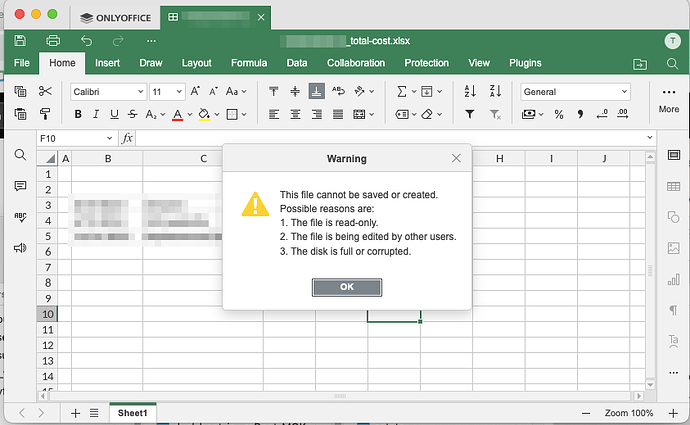Click the Comma Style icon
The width and height of the screenshot is (690, 425).
(580, 114)
